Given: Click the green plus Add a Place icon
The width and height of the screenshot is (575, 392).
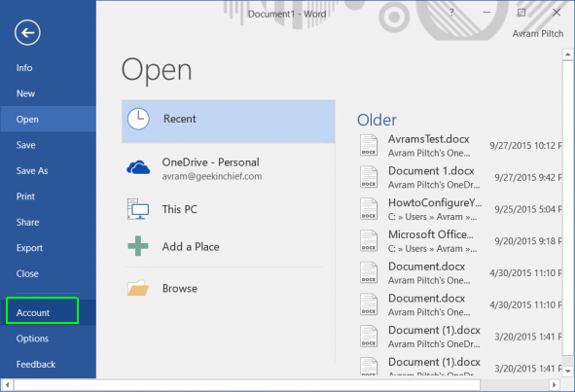Looking at the screenshot, I should coord(138,246).
